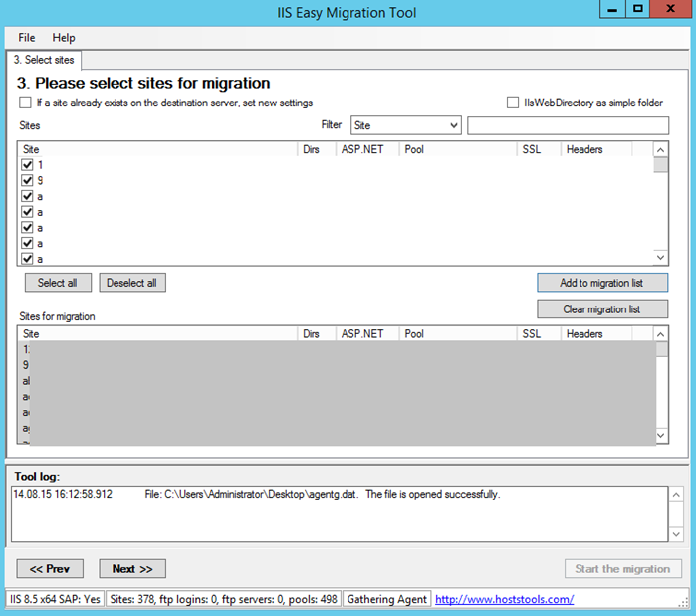The width and height of the screenshot is (696, 616).
Task: Sort Sites list by 'SSL' column header
Action: (x=539, y=149)
